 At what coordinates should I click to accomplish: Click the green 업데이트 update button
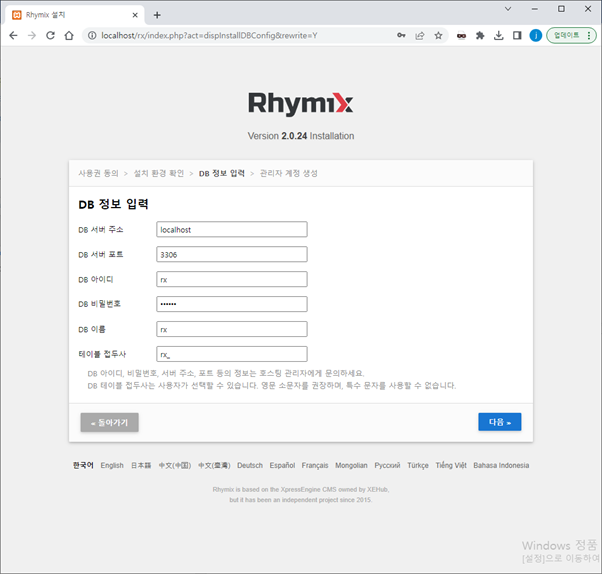(x=566, y=35)
